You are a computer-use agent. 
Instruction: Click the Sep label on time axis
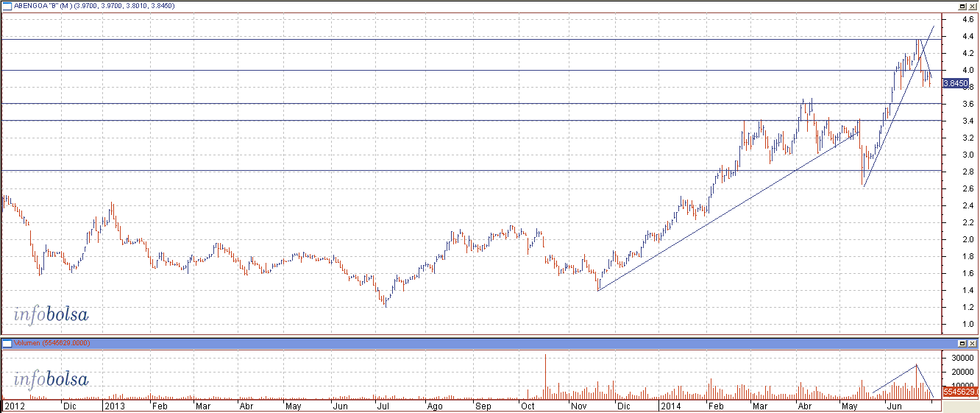[x=483, y=406]
